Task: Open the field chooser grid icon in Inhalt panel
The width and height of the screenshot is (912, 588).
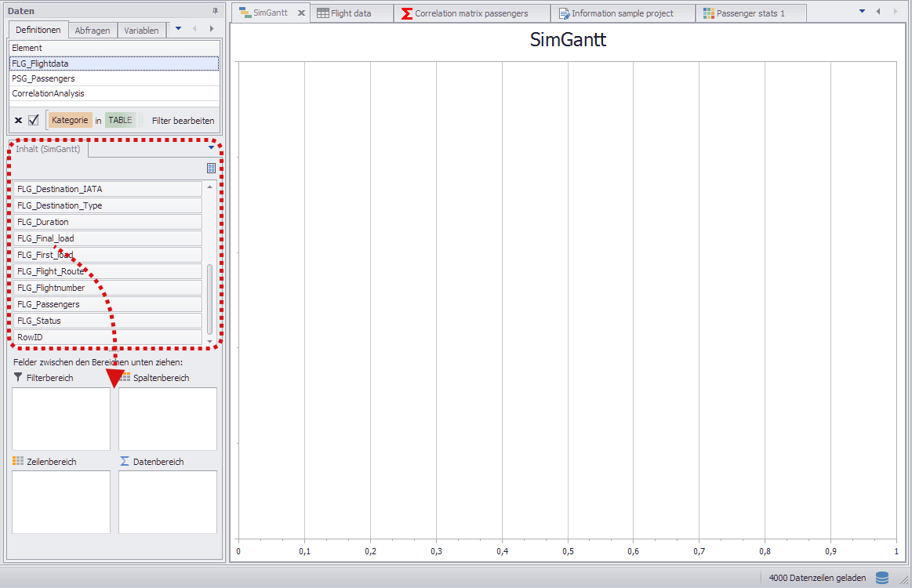Action: (x=210, y=168)
